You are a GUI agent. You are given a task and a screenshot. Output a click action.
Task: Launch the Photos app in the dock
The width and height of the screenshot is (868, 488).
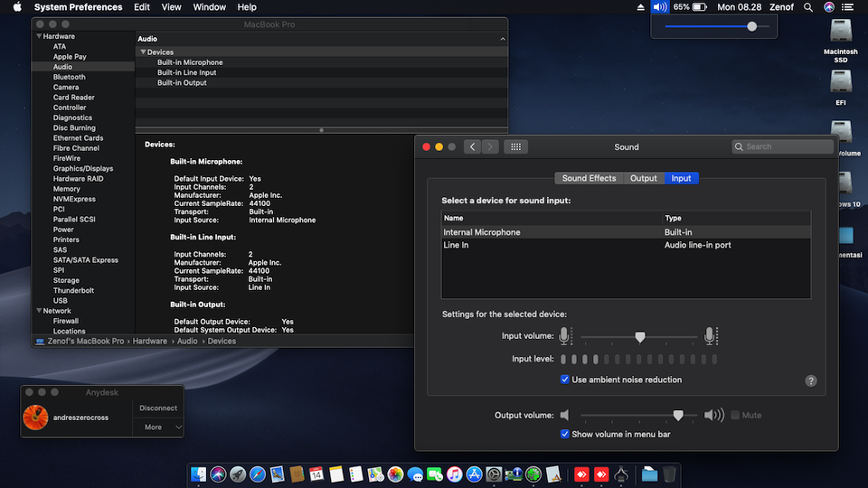pyautogui.click(x=395, y=474)
